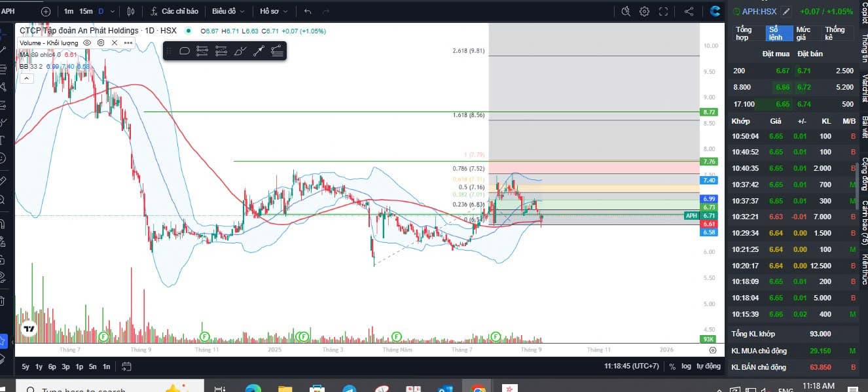
Task: Open the Copilot side tab
Action: (x=863, y=12)
